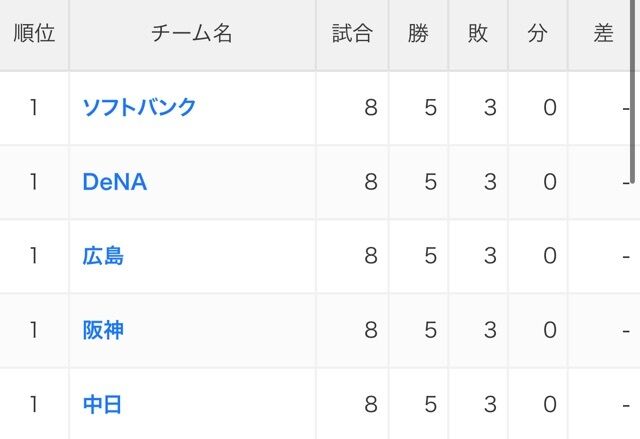The image size is (640, 439).
Task: Click the 勝 column header
Action: click(418, 33)
